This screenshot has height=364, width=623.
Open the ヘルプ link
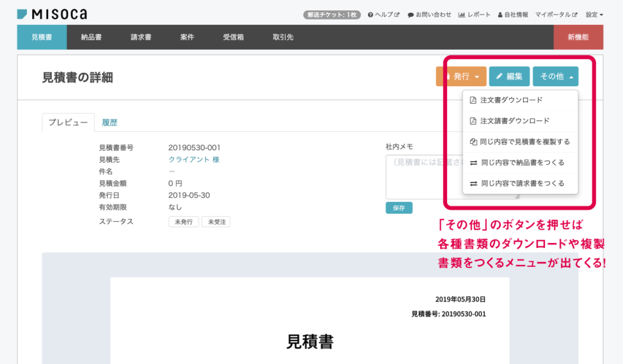click(384, 15)
